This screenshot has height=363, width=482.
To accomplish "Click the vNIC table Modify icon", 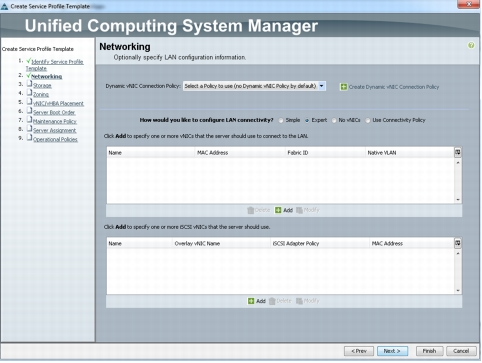I will (299, 210).
